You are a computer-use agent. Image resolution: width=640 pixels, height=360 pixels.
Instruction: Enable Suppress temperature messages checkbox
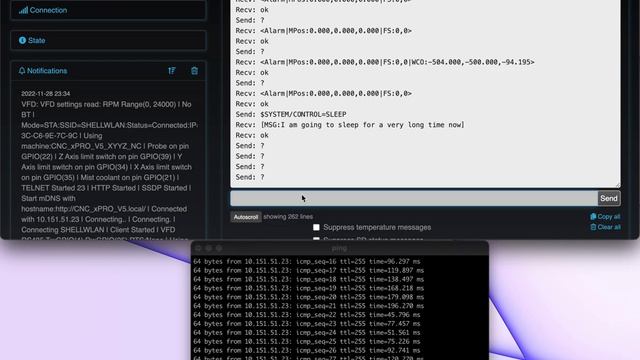(316, 227)
